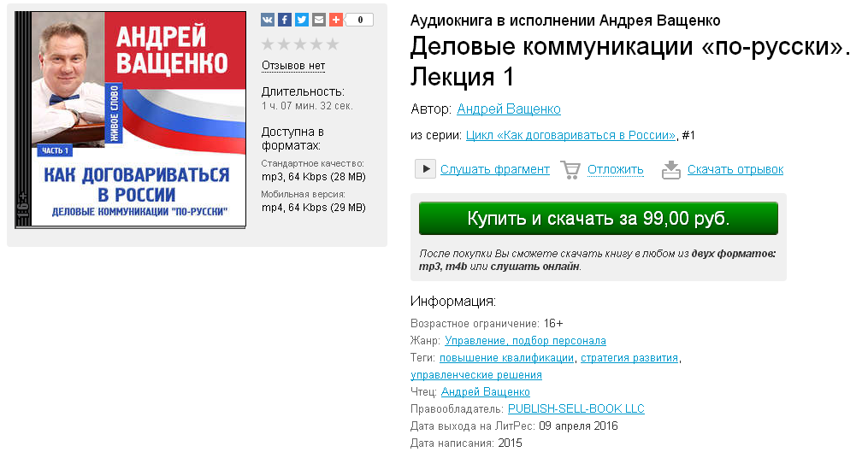Share the audiobook on Twitter

click(302, 20)
